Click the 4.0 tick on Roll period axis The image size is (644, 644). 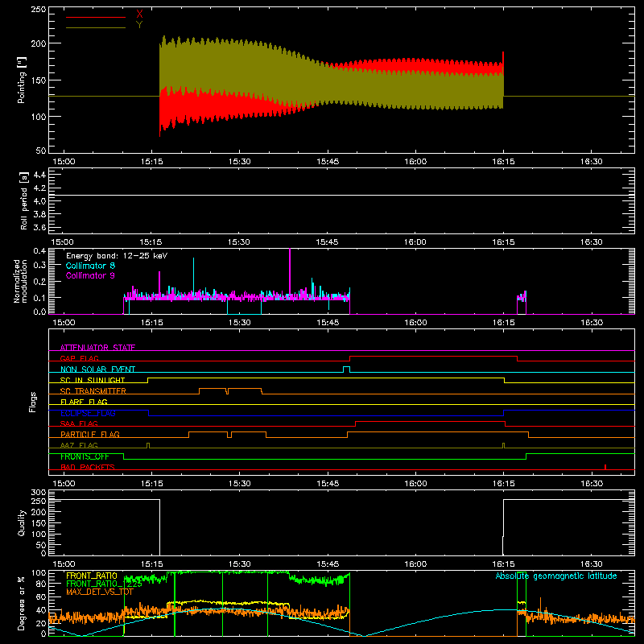click(x=39, y=200)
